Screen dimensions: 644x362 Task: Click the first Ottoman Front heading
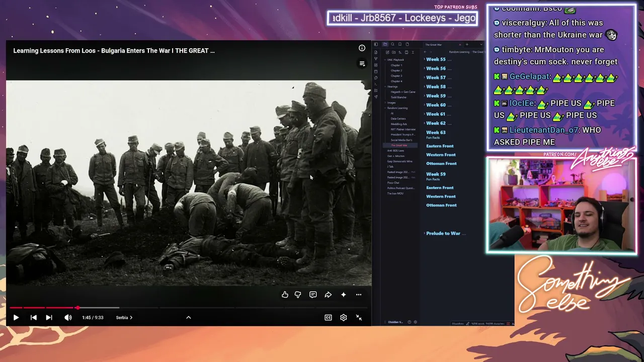pos(441,164)
